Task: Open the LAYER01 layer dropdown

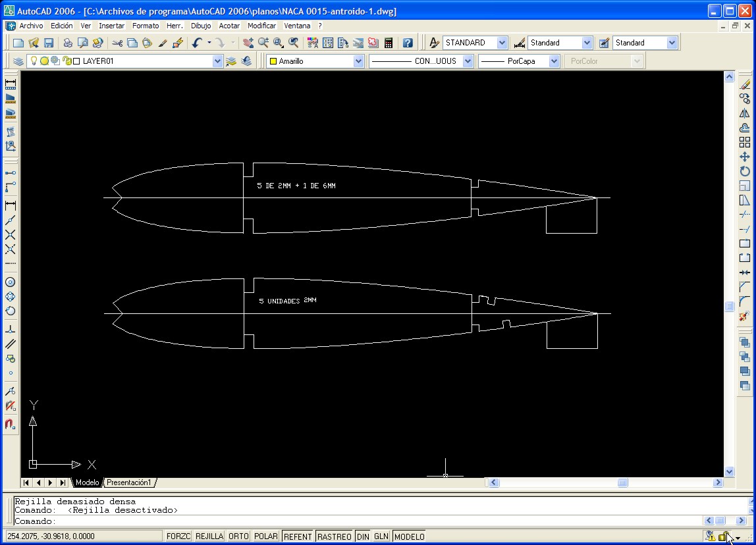Action: click(217, 61)
